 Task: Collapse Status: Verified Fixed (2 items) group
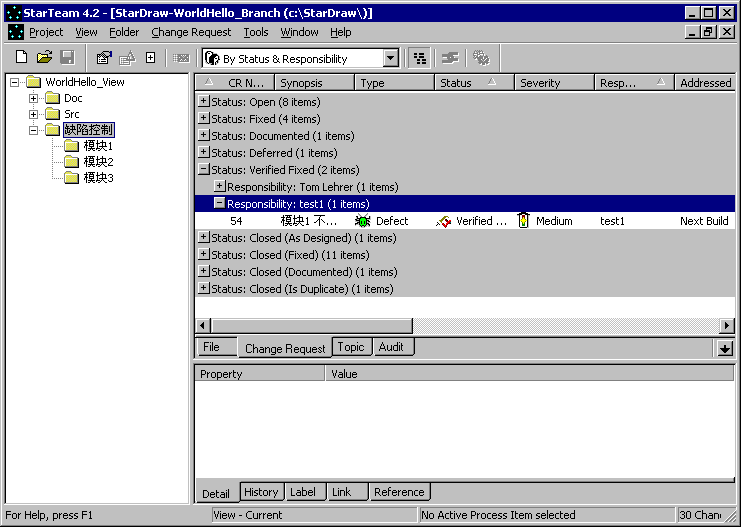203,169
